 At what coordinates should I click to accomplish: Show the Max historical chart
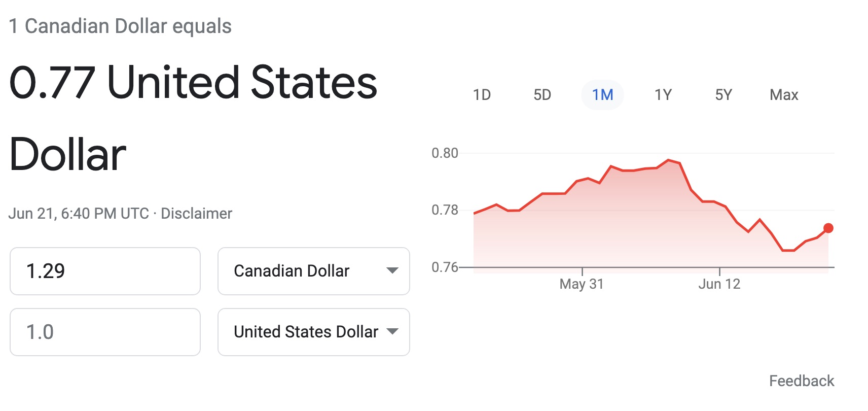[783, 94]
